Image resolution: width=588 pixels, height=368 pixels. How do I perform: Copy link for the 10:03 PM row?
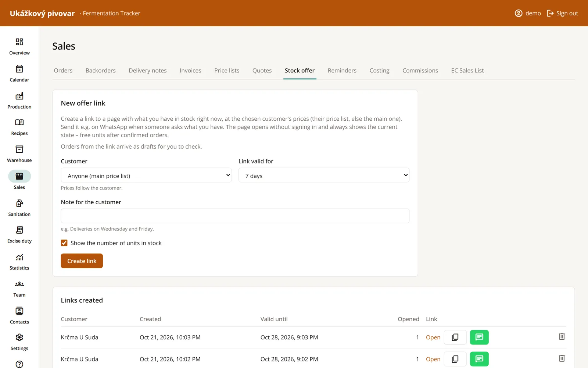(x=455, y=337)
